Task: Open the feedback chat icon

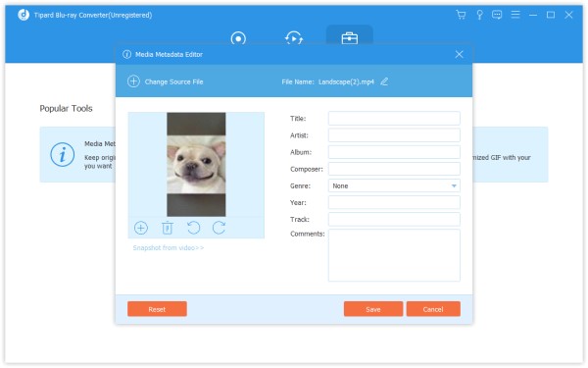Action: 497,15
